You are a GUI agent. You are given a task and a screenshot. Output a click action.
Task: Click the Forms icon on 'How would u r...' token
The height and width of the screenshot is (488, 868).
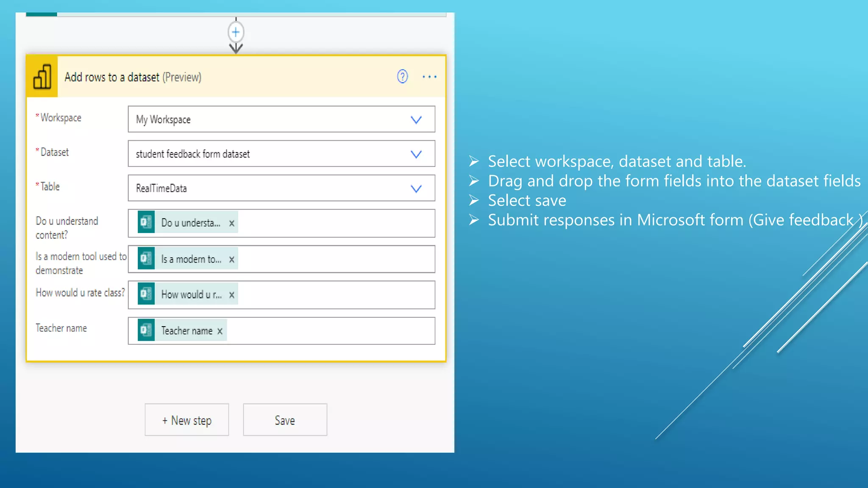(x=146, y=294)
